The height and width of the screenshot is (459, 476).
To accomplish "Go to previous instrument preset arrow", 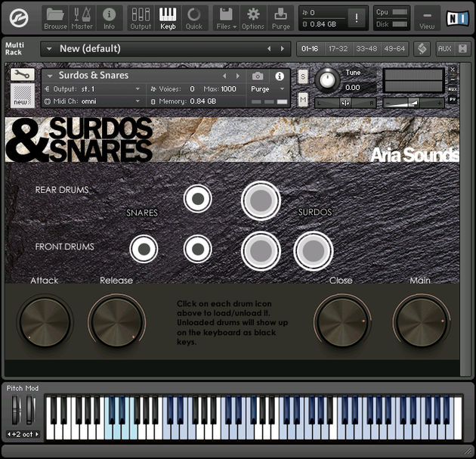I will tap(224, 76).
